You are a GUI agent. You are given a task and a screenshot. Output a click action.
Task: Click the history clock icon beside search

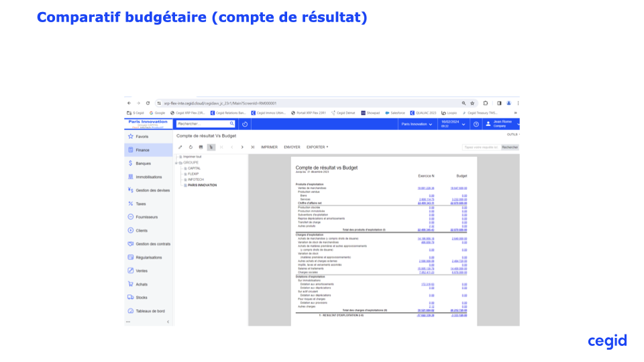[245, 124]
